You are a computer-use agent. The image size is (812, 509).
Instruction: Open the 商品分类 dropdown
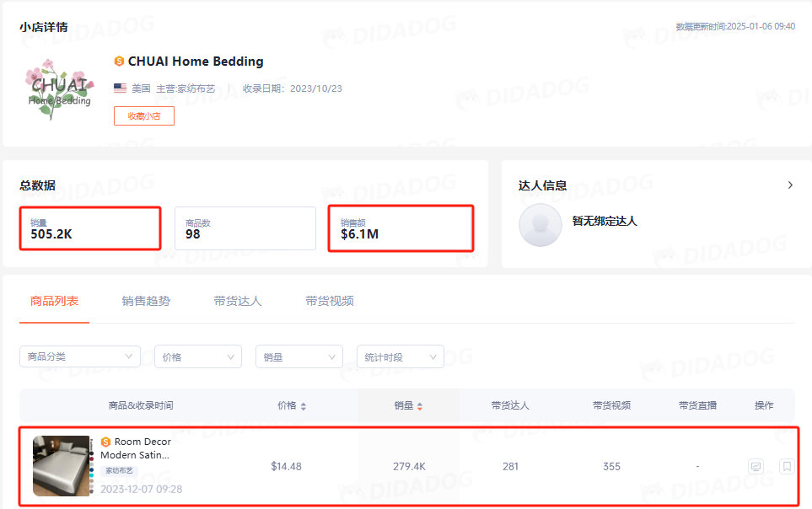[80, 356]
